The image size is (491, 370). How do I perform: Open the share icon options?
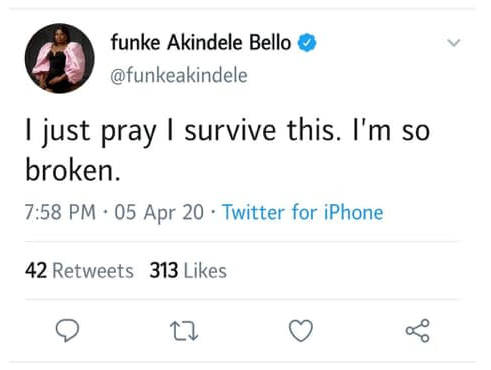point(418,330)
